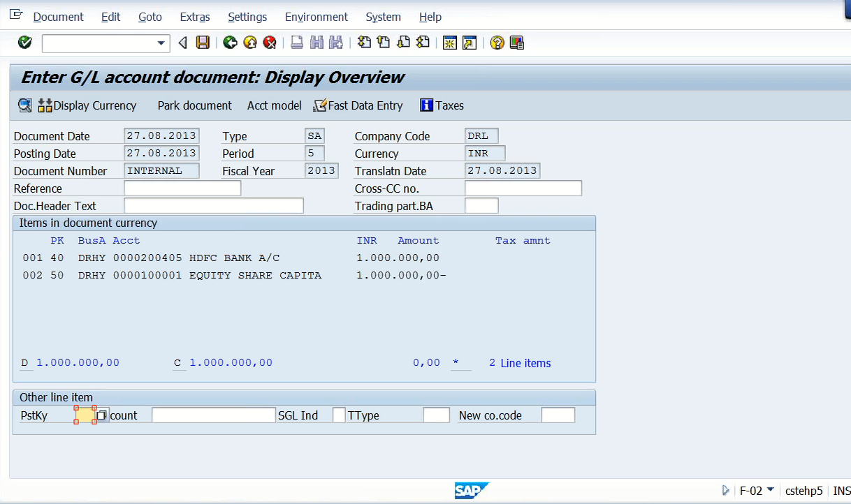Click the cstehp5 server name in status bar

click(803, 491)
